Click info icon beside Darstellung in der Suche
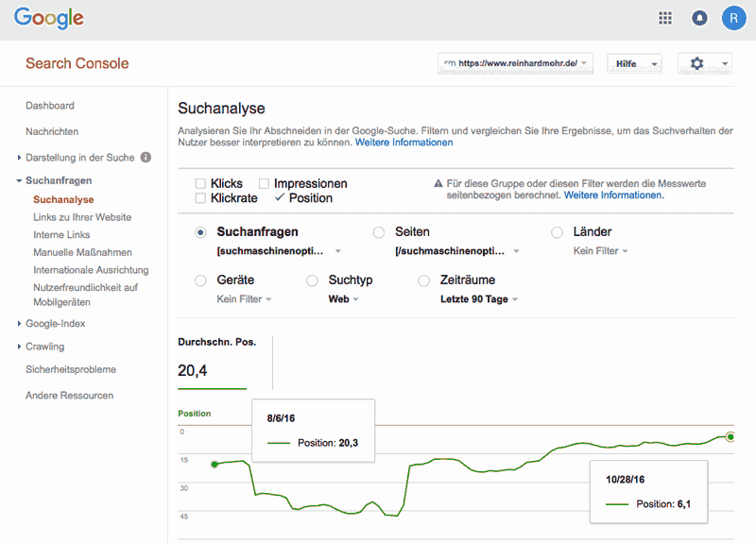756x543 pixels. coord(146,158)
